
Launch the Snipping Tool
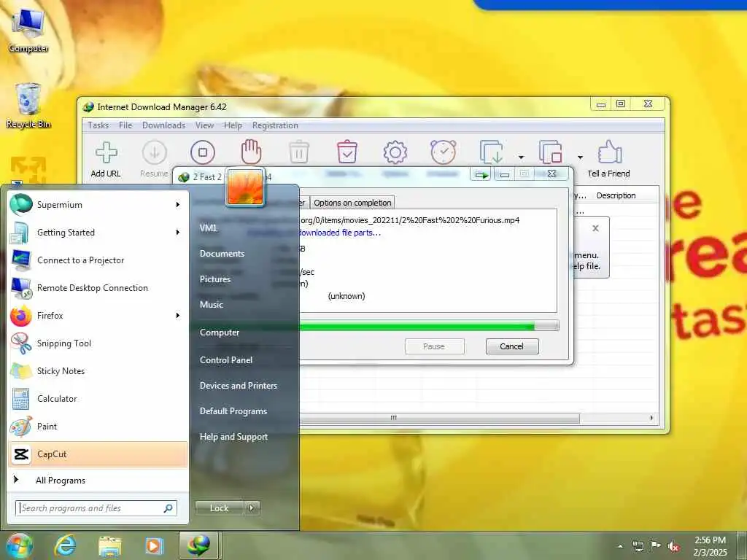[x=98, y=343]
